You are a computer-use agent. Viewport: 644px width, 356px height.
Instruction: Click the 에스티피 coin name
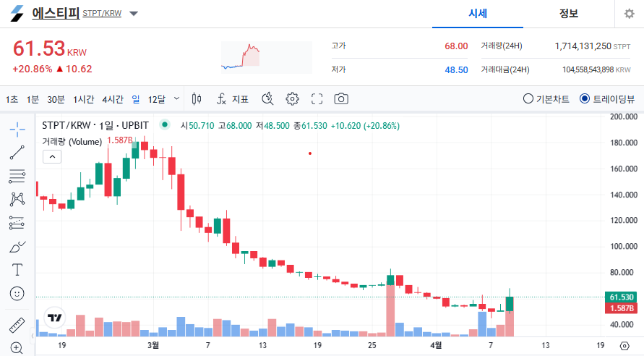[x=56, y=13]
